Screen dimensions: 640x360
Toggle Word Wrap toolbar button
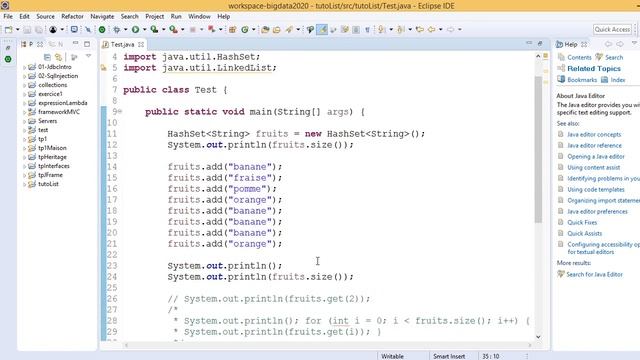(345, 29)
